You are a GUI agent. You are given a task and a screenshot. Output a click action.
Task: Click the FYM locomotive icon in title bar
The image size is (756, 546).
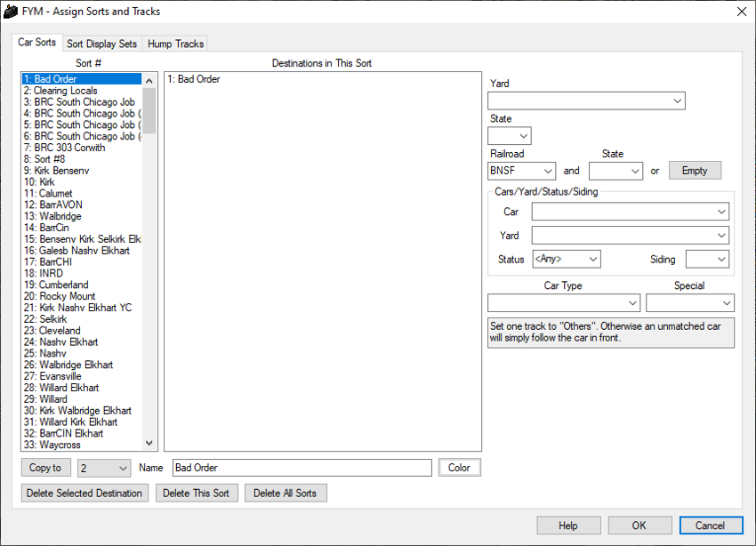pyautogui.click(x=11, y=12)
